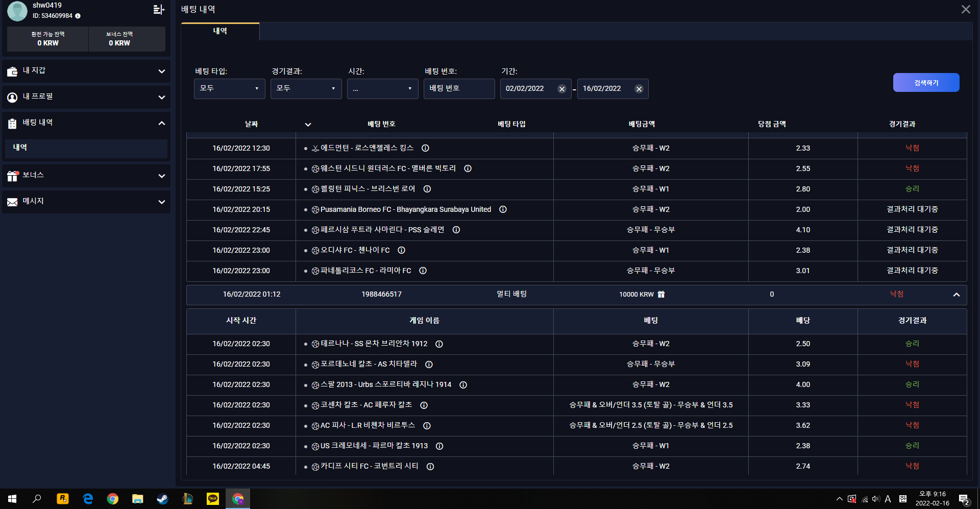980x509 pixels.
Task: Open the Rockstar Games launcher in taskbar
Action: point(63,499)
